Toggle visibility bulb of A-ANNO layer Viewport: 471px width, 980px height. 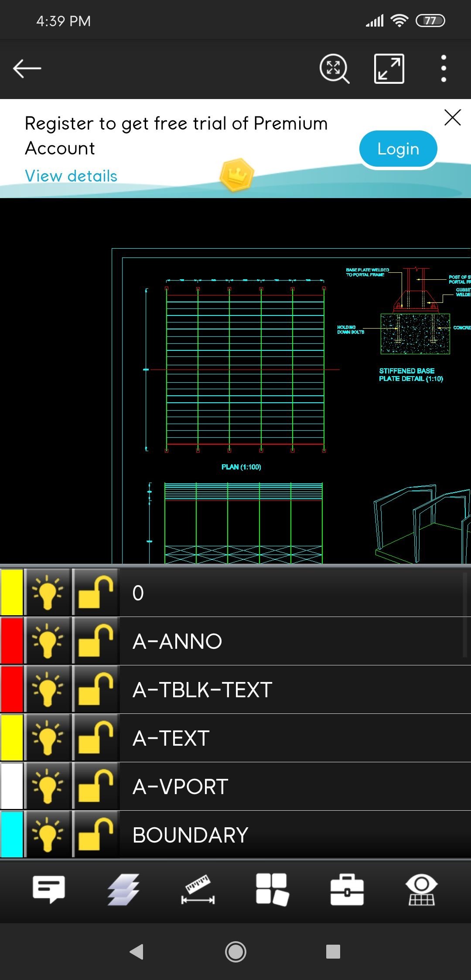(48, 641)
